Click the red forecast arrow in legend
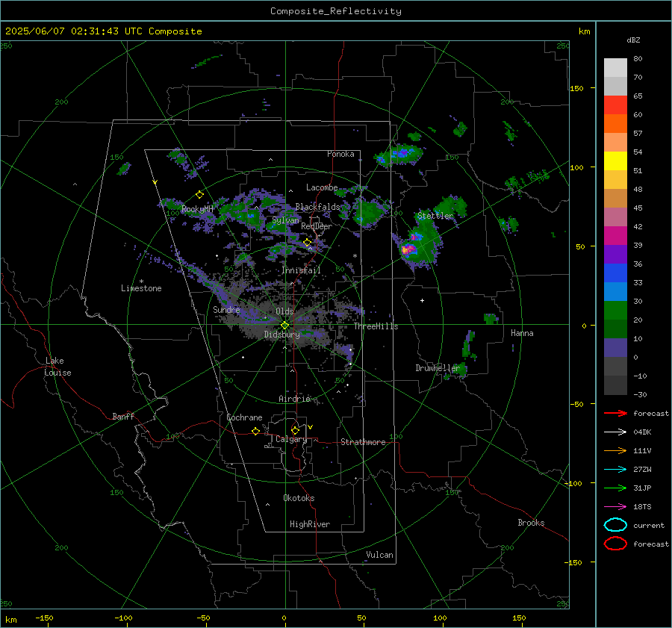Image resolution: width=672 pixels, height=628 pixels. click(615, 413)
